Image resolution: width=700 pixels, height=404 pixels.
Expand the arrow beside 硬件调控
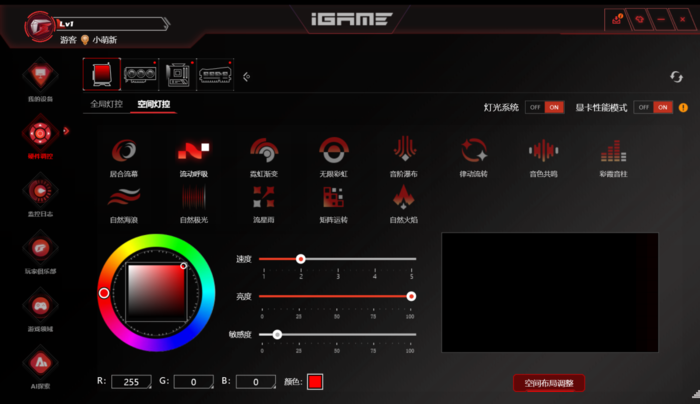[x=66, y=131]
